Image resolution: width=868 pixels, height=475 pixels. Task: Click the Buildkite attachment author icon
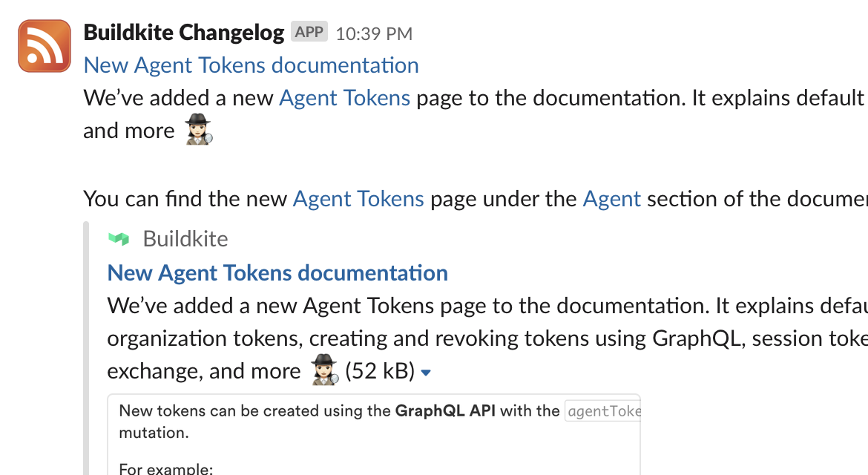(x=119, y=238)
